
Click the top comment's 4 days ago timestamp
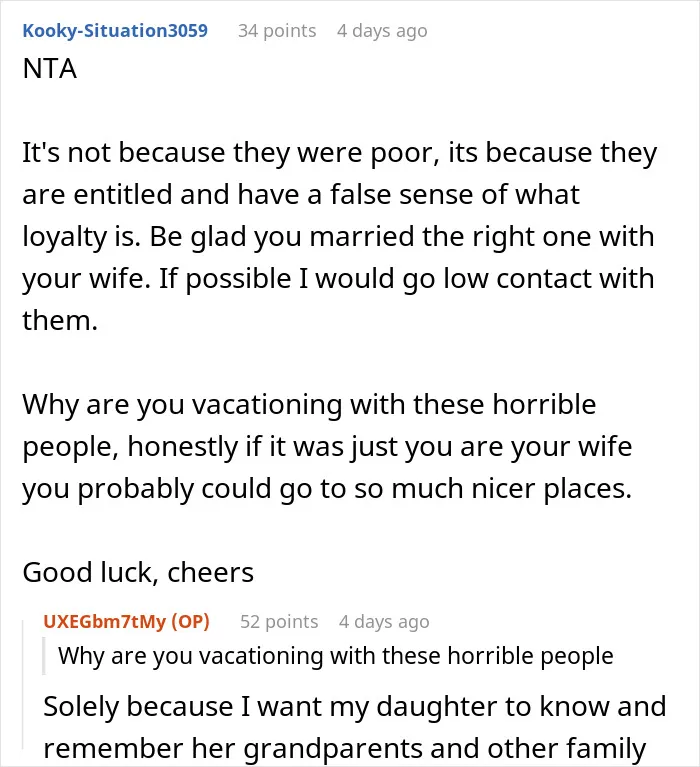click(x=382, y=30)
